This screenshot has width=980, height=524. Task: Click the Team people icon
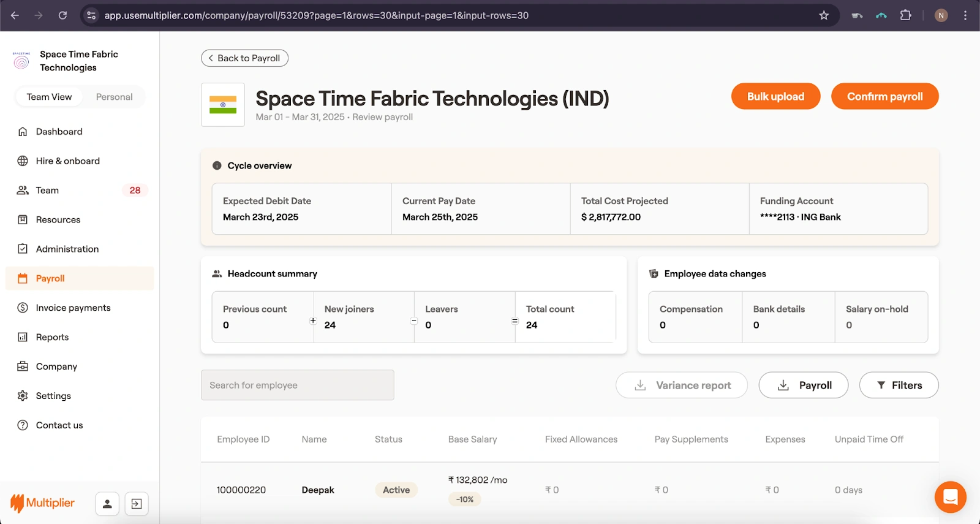click(x=23, y=190)
